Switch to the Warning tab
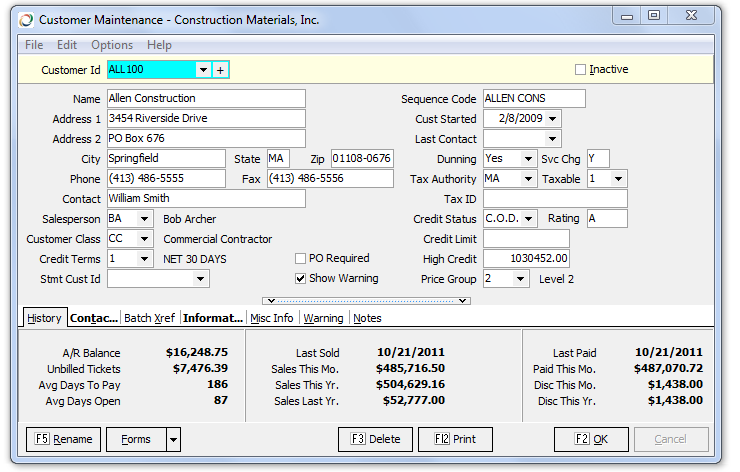This screenshot has width=740, height=472. click(323, 318)
